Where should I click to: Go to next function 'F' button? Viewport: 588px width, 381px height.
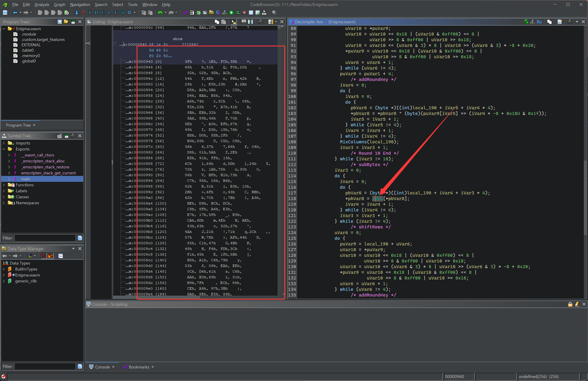(x=116, y=13)
